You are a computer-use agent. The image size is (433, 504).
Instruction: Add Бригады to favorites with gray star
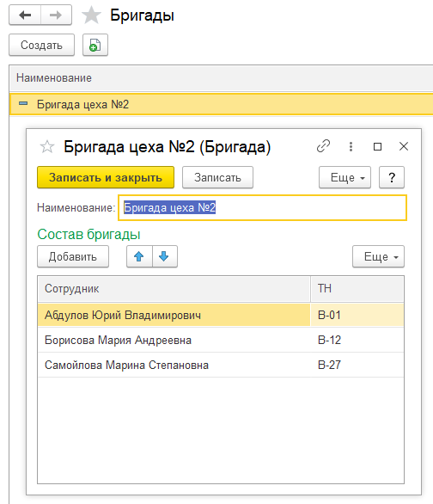[x=91, y=15]
